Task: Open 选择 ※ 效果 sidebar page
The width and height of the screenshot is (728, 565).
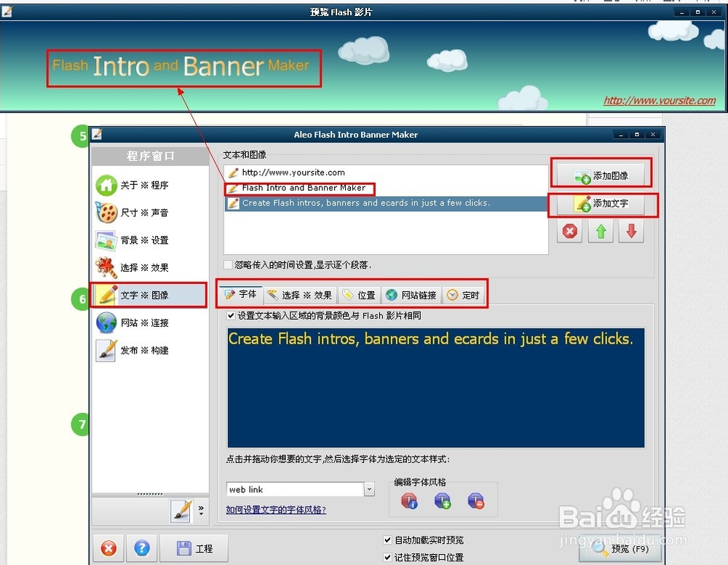Action: [150, 267]
